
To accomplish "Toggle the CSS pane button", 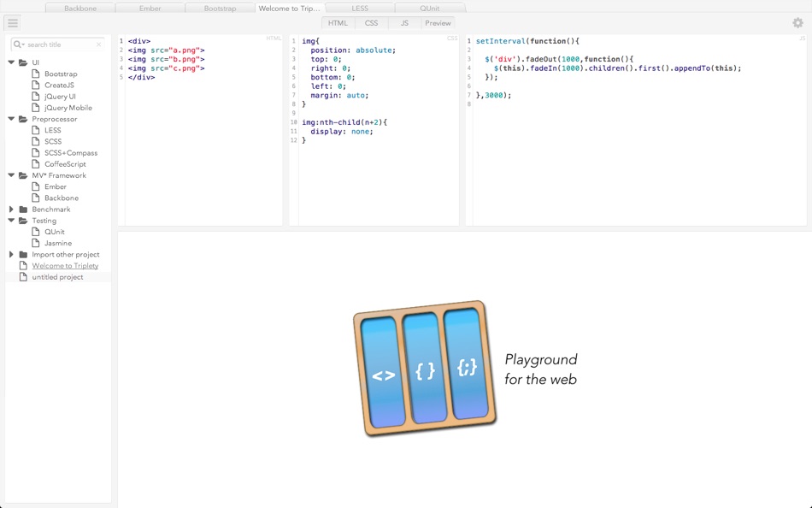I will tap(371, 23).
